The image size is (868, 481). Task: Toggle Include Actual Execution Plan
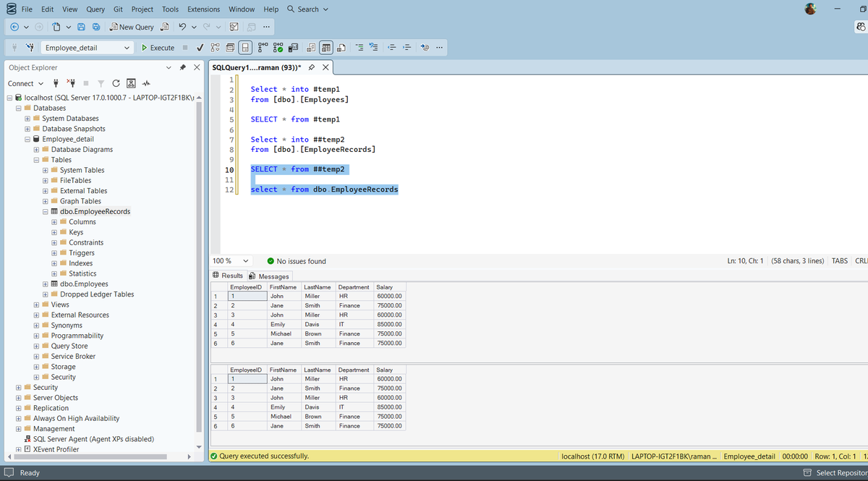263,48
